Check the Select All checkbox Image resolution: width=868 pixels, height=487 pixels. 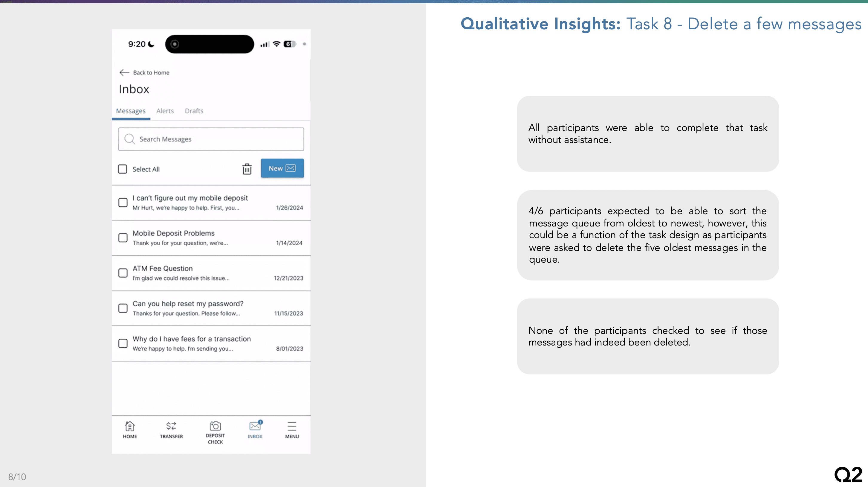(x=123, y=169)
